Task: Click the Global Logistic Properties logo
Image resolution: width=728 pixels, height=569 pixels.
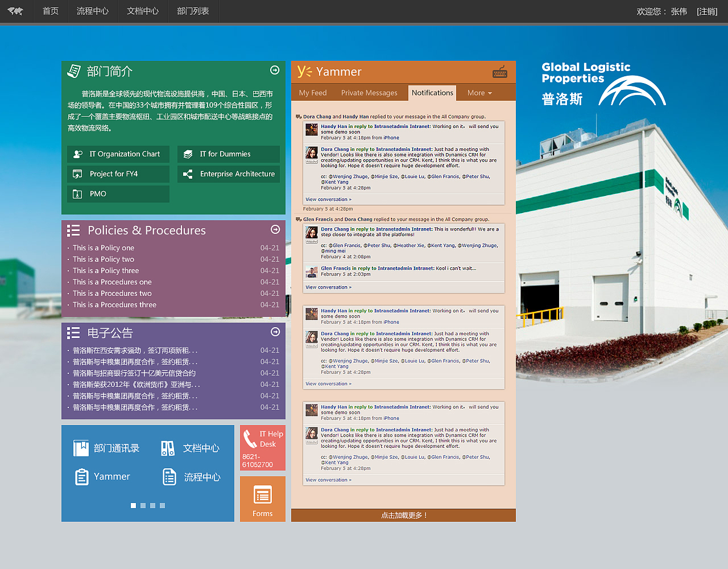Action: pos(603,84)
